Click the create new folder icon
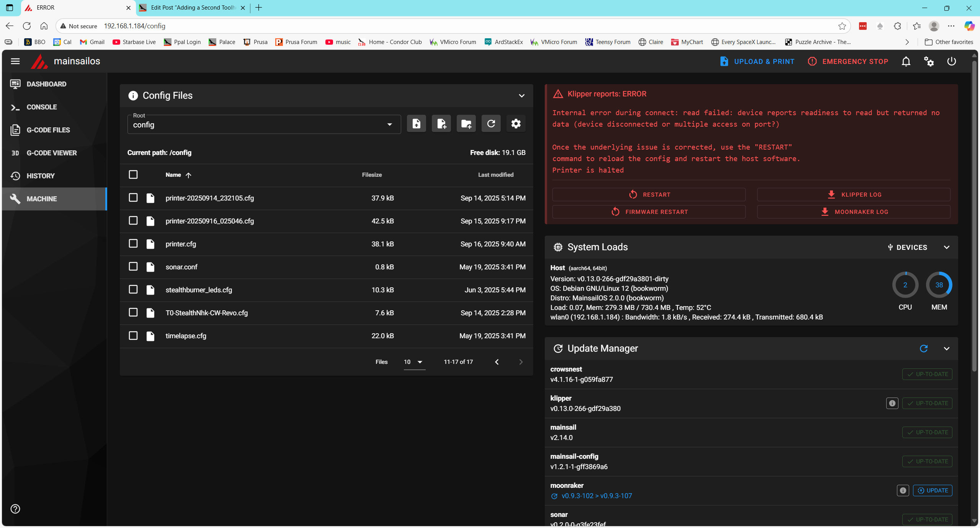This screenshot has height=528, width=980. tap(466, 124)
